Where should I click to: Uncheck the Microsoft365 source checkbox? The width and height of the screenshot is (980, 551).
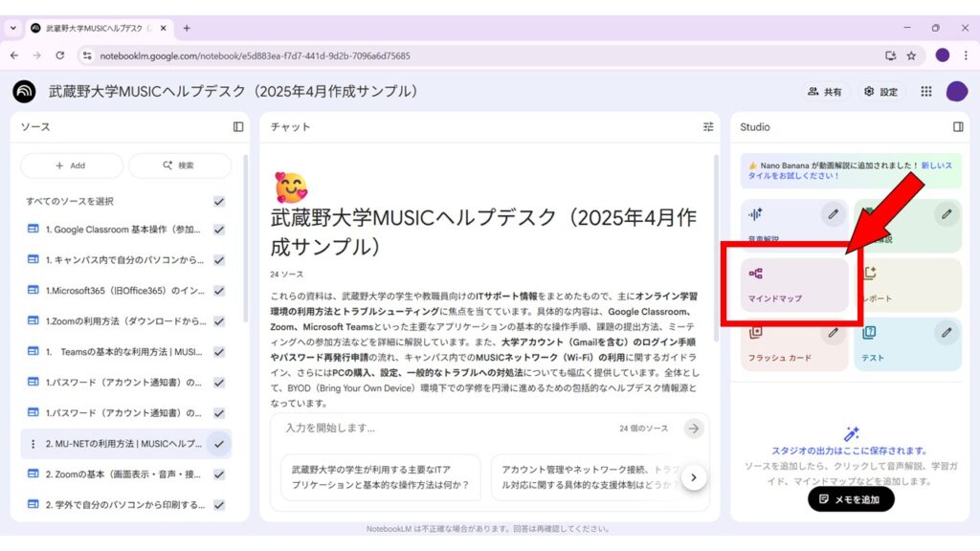[219, 291]
